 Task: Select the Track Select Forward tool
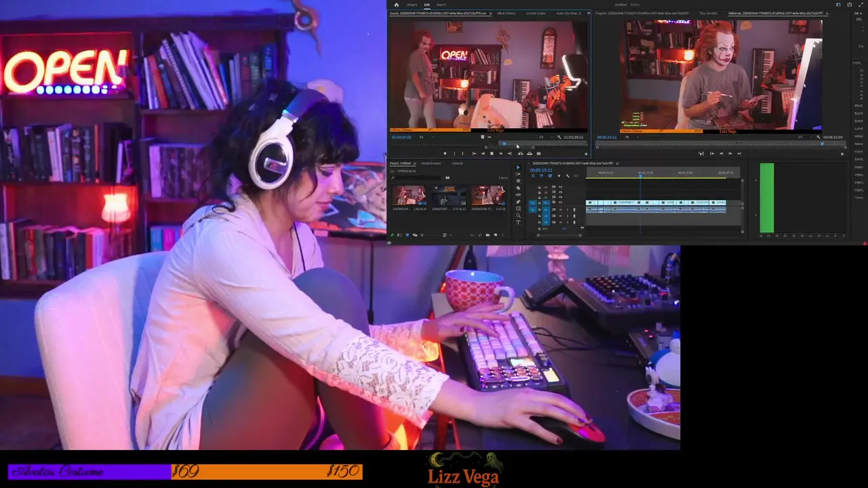(518, 174)
